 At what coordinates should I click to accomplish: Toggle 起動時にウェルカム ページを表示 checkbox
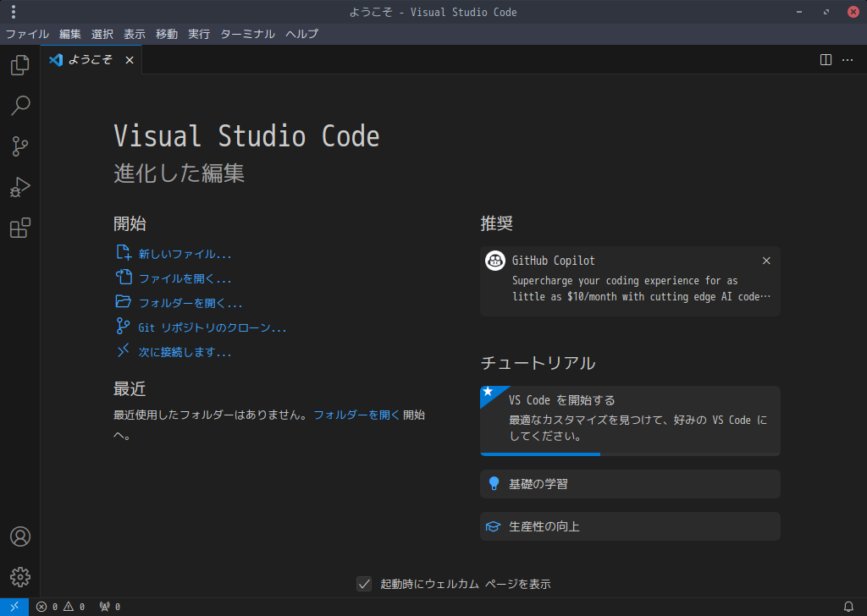pyautogui.click(x=364, y=583)
